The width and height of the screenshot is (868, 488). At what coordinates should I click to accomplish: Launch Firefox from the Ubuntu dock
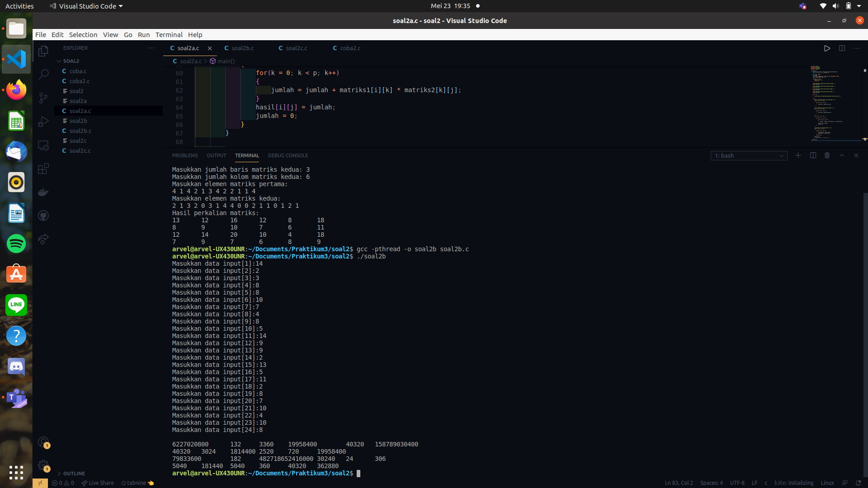[x=16, y=89]
